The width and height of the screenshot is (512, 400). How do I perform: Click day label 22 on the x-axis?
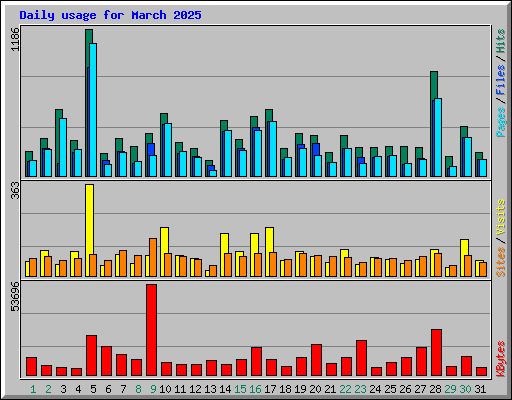tap(345, 389)
